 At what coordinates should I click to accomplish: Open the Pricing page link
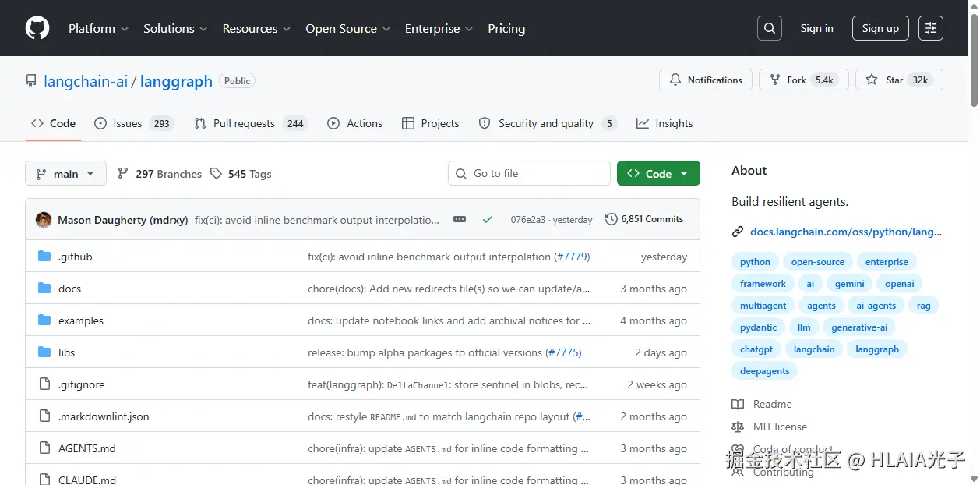(506, 28)
